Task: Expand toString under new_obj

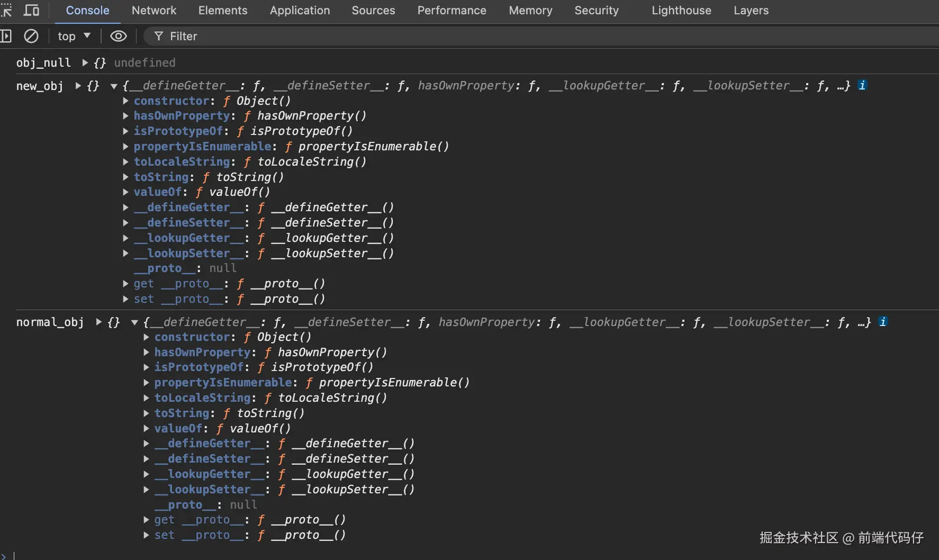Action: (x=125, y=177)
